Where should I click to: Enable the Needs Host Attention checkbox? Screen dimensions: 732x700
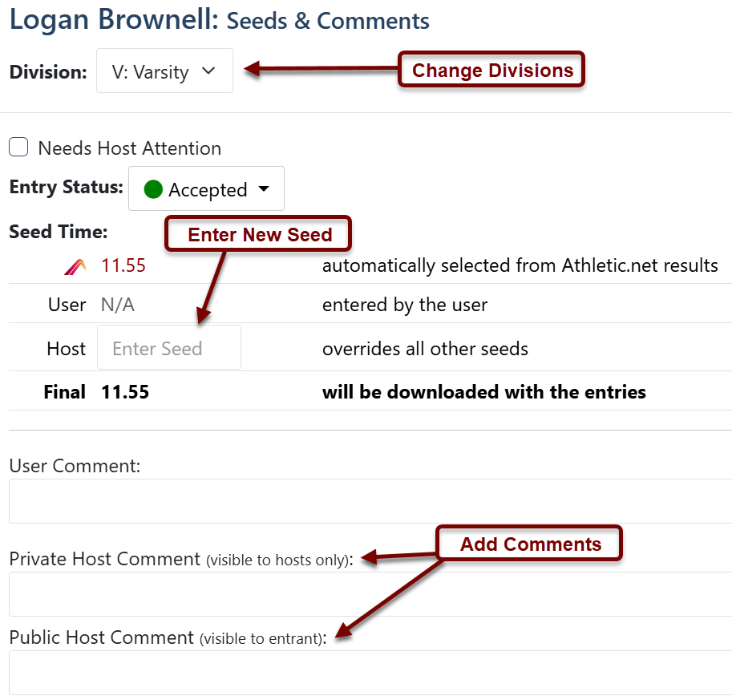[18, 147]
